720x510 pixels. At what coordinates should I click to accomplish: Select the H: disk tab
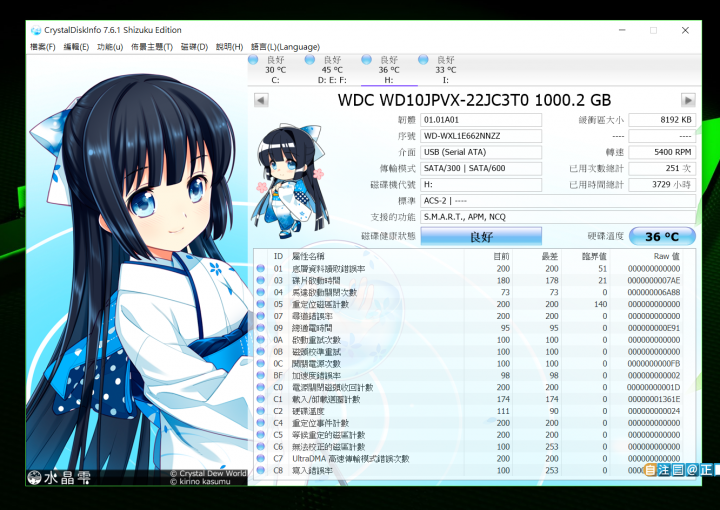coord(389,70)
